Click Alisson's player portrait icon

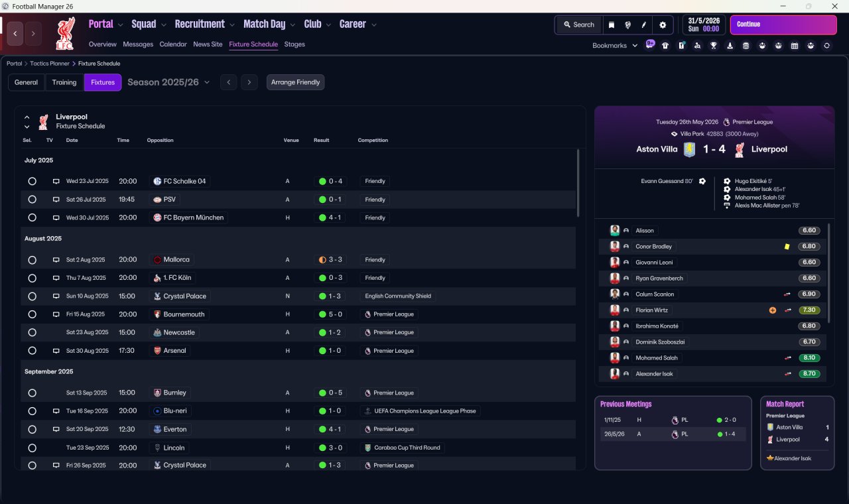click(x=615, y=231)
